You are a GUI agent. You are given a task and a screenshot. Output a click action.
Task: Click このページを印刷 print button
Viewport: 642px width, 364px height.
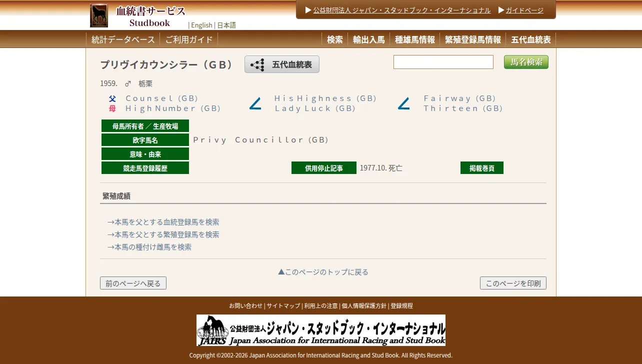coord(513,283)
